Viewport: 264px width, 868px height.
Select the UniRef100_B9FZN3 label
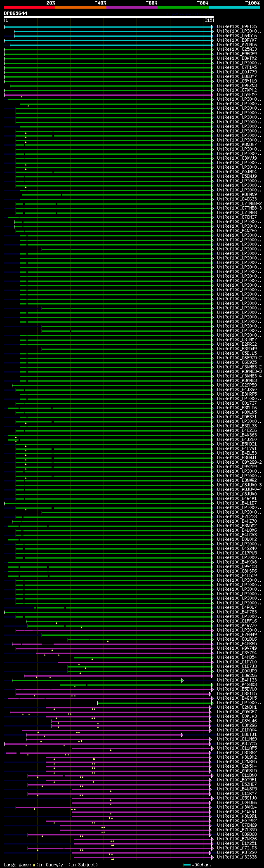[x=237, y=86]
